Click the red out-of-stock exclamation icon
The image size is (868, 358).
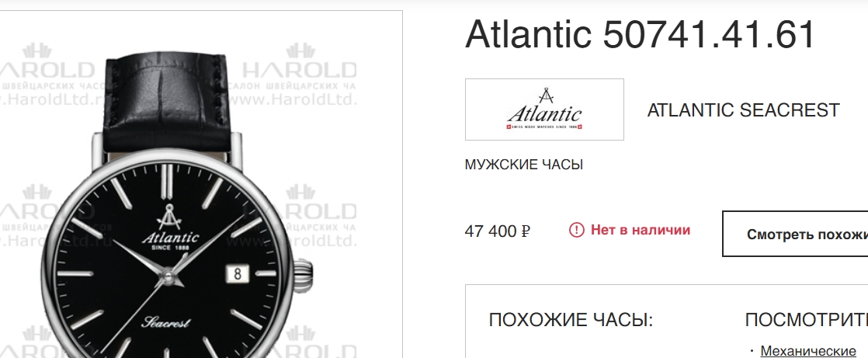(x=576, y=230)
